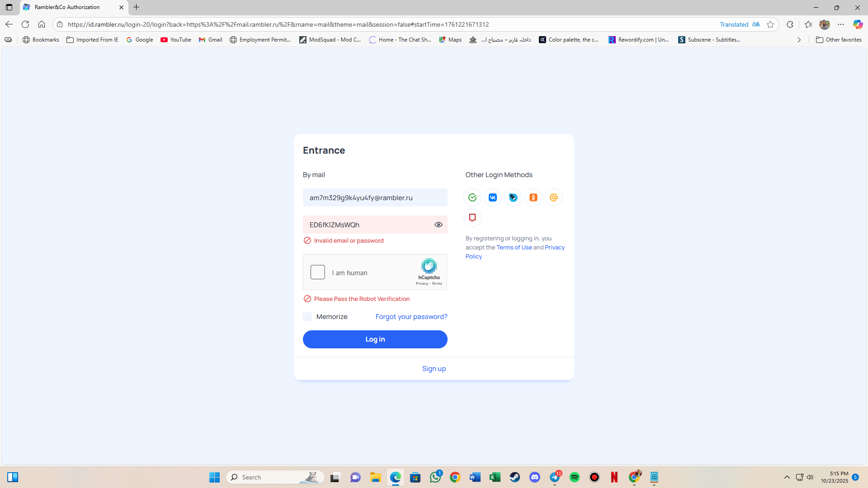Screen dimensions: 868x488
Task: Click Forgot your password link
Action: pyautogui.click(x=411, y=317)
